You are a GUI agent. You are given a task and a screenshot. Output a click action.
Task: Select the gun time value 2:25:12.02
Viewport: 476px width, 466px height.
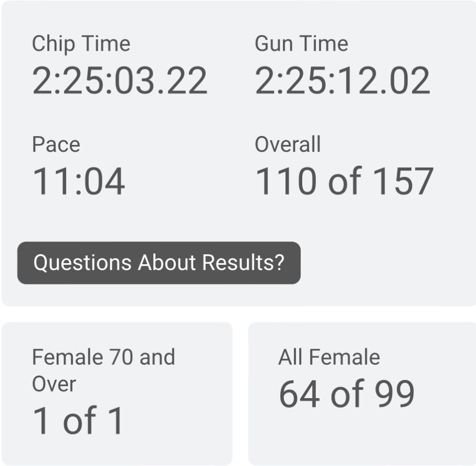(342, 81)
